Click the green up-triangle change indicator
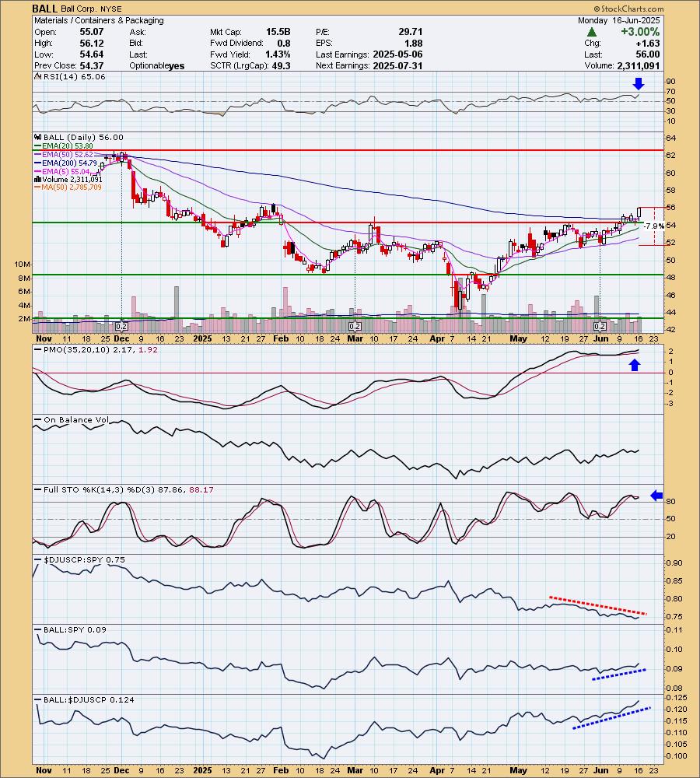 591,32
